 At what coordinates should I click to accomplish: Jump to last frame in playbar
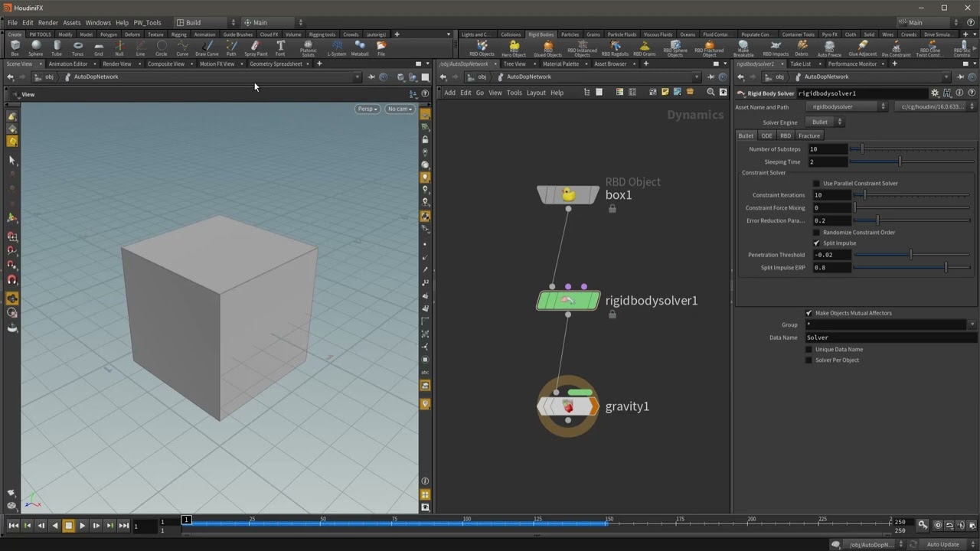coord(123,526)
